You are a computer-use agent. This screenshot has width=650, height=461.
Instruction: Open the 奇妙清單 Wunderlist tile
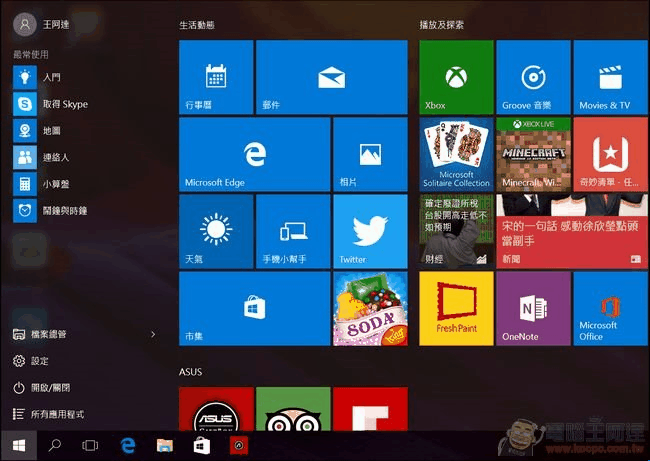(x=610, y=154)
